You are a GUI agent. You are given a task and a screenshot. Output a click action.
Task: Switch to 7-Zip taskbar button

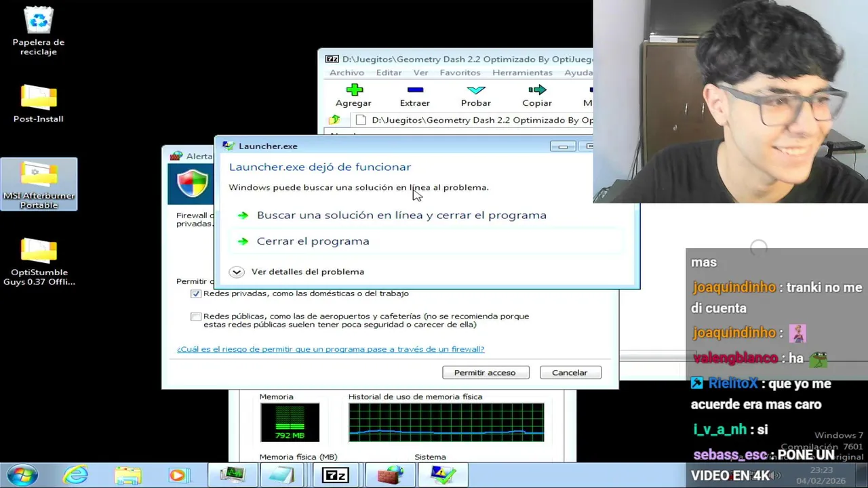pyautogui.click(x=335, y=475)
